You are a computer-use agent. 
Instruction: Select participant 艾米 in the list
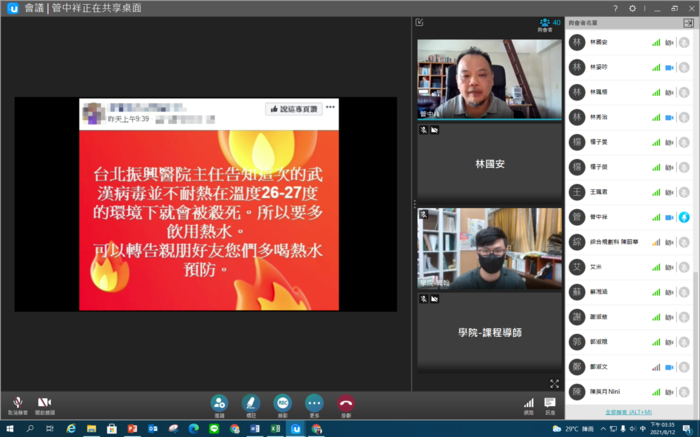point(629,267)
